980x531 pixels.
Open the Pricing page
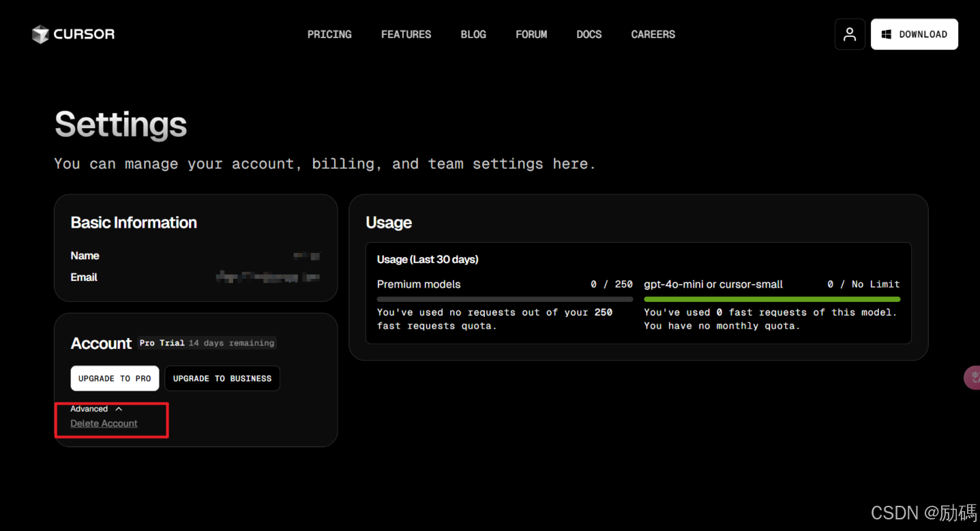pos(329,34)
